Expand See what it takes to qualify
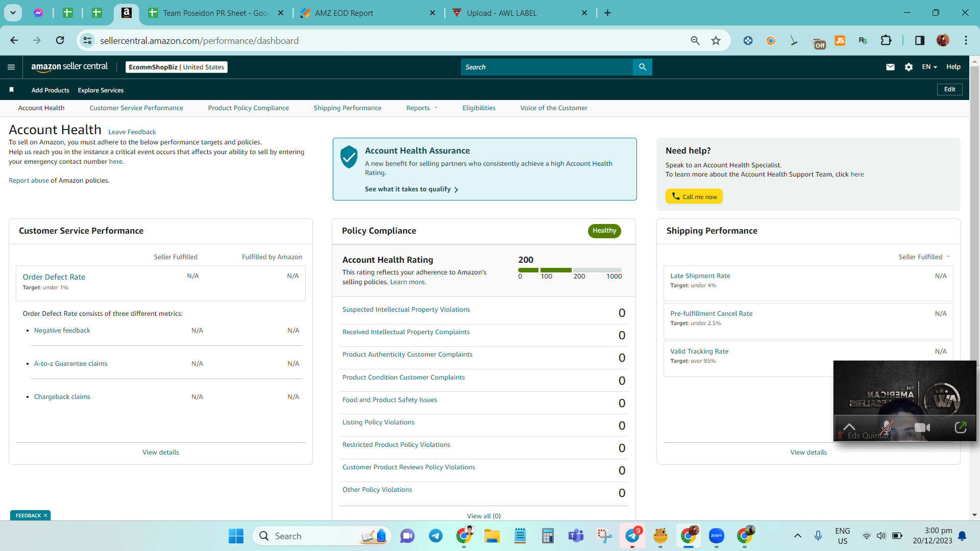Screen dimensions: 980x551 click(x=411, y=189)
